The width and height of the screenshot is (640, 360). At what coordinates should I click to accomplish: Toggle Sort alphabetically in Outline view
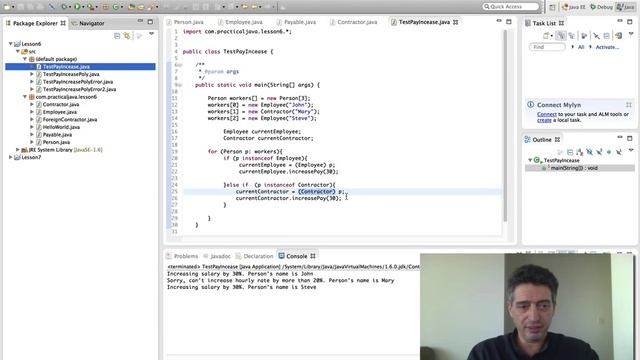[x=580, y=152]
